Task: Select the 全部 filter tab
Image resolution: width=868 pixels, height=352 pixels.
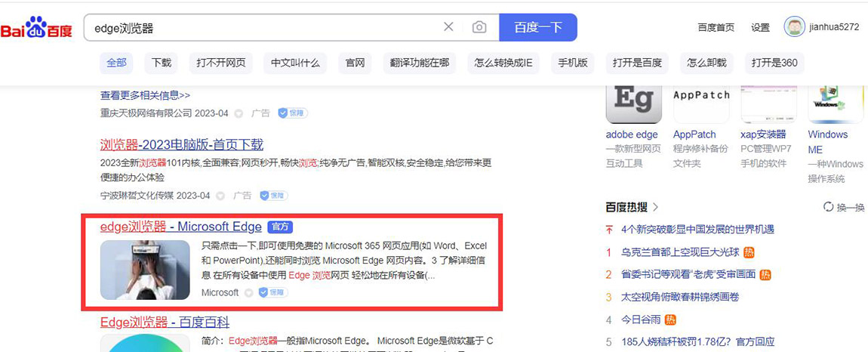Action: (x=116, y=63)
